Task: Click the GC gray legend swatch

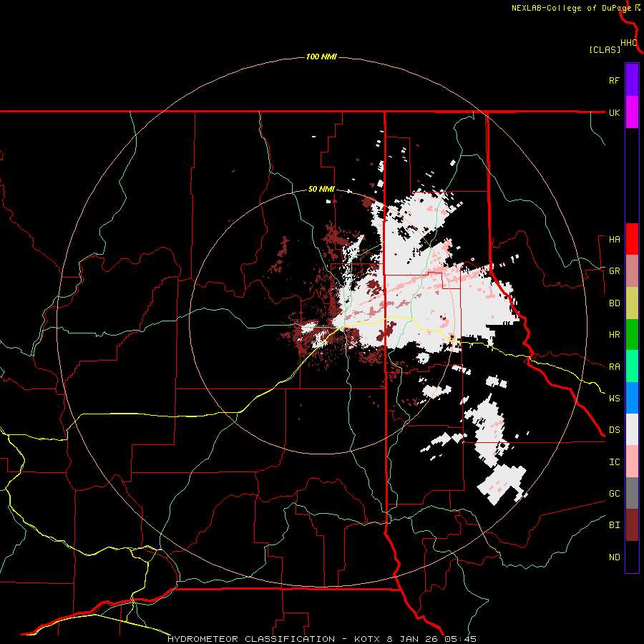Action: tap(632, 493)
